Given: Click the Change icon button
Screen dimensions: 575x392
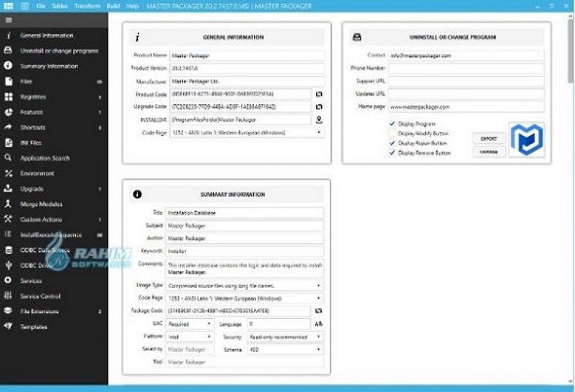Looking at the screenshot, I should [x=489, y=151].
